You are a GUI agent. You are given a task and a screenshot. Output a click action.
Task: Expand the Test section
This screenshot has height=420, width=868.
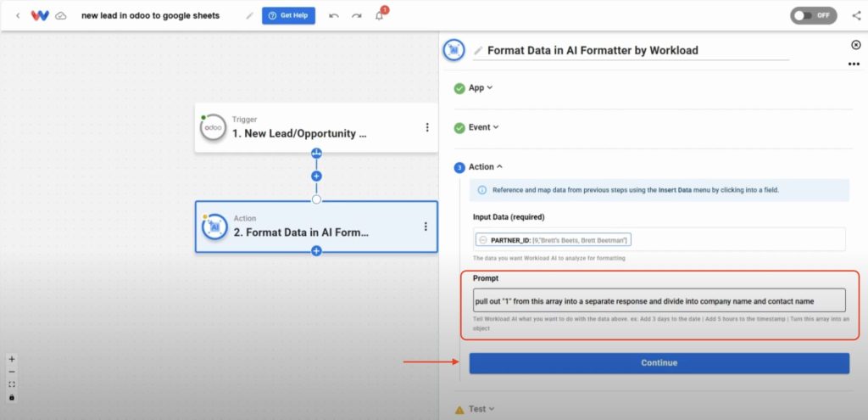tap(481, 409)
